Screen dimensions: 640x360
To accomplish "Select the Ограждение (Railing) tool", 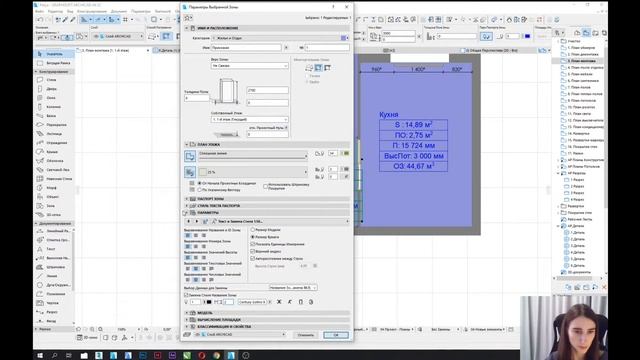I will [x=54, y=143].
